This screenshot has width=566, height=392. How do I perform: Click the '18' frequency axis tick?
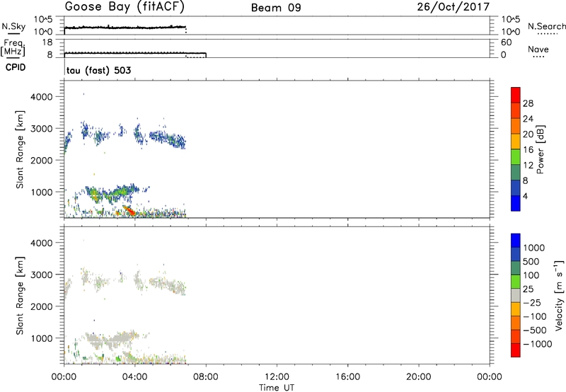[47, 42]
